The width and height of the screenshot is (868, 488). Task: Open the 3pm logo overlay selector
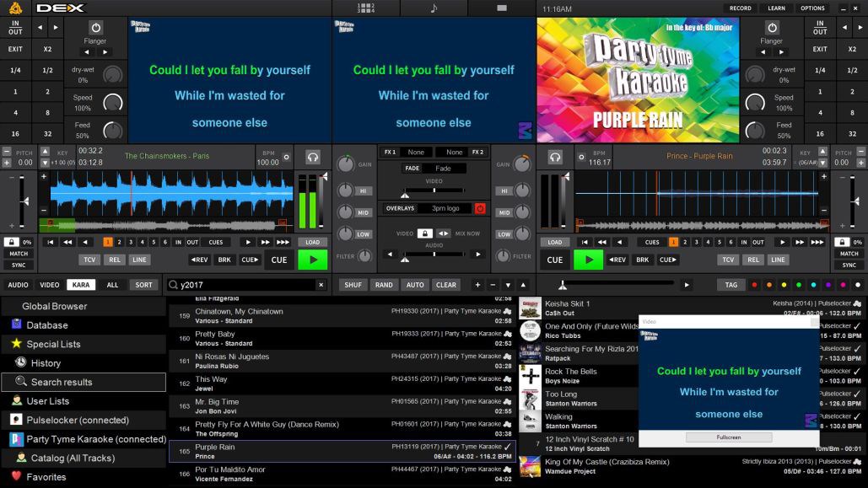coord(446,208)
